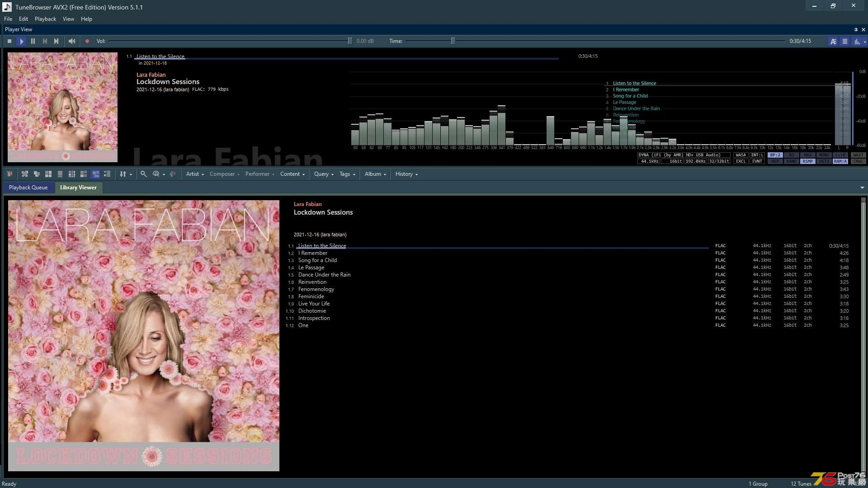The image size is (868, 488).
Task: Open the View menu
Action: pyautogui.click(x=68, y=19)
